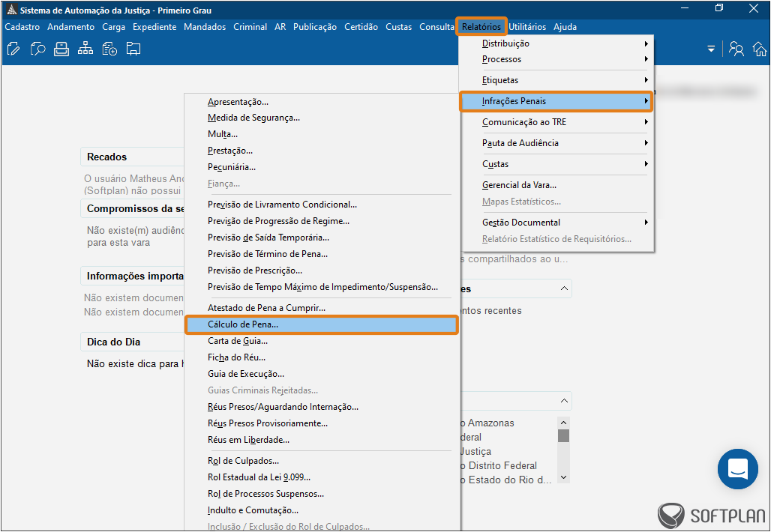771x532 pixels.
Task: Expand Comunicação ao TRE submenu
Action: tap(556, 122)
